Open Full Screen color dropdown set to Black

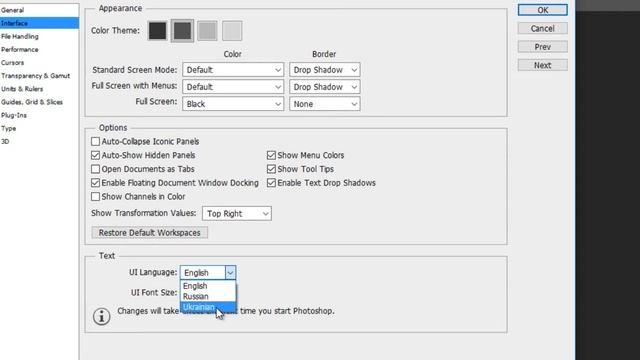(x=233, y=104)
